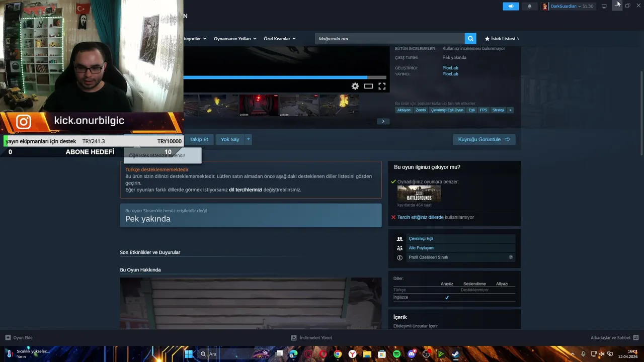The height and width of the screenshot is (362, 644).
Task: Open the weather widget Sıcaklık yükselecek
Action: (x=28, y=354)
